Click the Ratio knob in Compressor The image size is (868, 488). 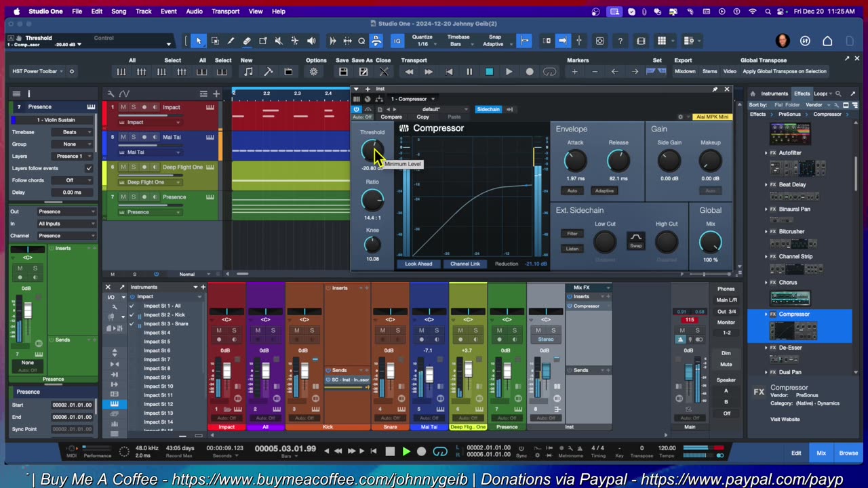372,200
